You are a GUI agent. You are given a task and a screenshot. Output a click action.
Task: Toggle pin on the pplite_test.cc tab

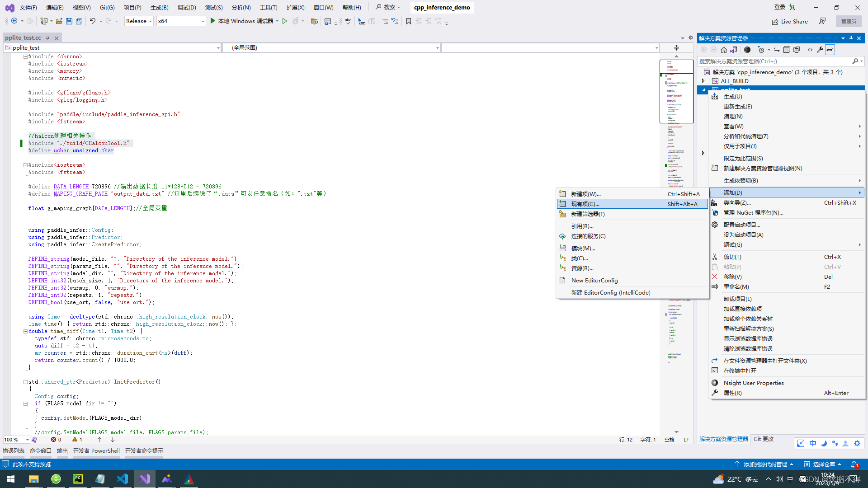(x=47, y=38)
